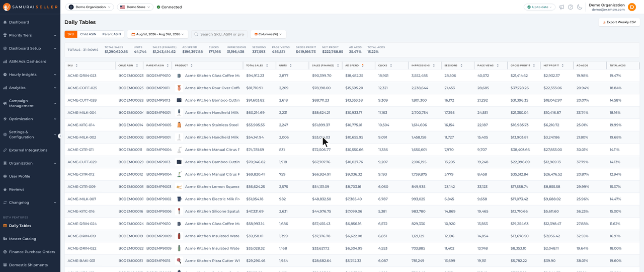Open the Demo Organization selector

(x=90, y=7)
